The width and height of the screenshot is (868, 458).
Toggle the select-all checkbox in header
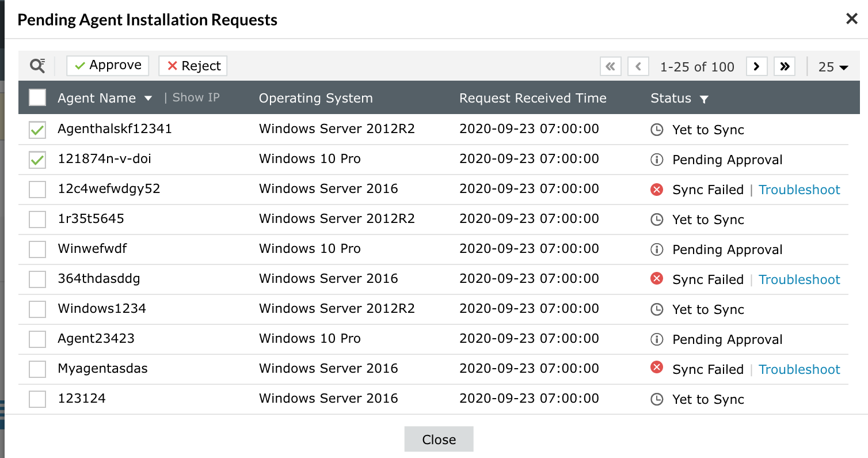[37, 97]
